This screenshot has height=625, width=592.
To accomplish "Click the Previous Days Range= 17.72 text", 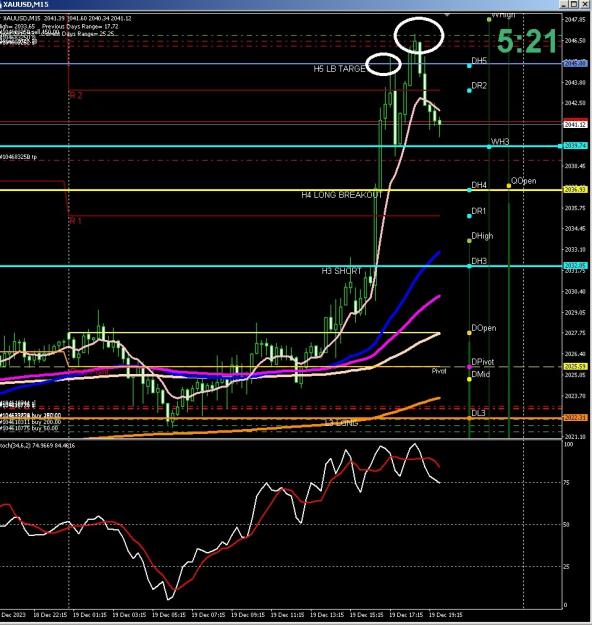I will point(80,26).
